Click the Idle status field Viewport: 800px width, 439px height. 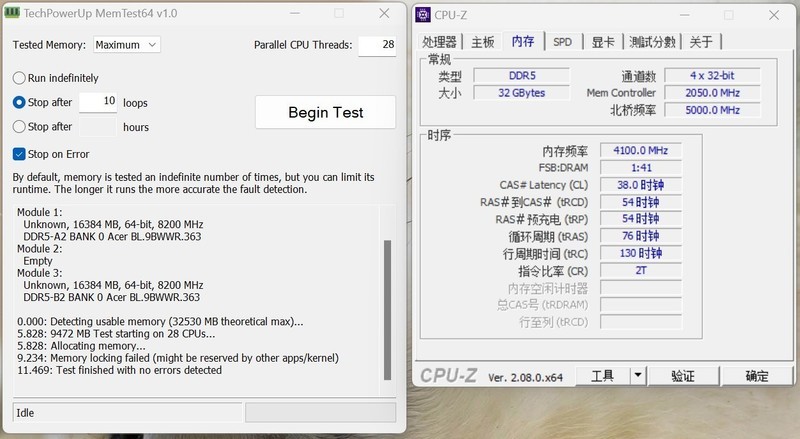tap(127, 412)
